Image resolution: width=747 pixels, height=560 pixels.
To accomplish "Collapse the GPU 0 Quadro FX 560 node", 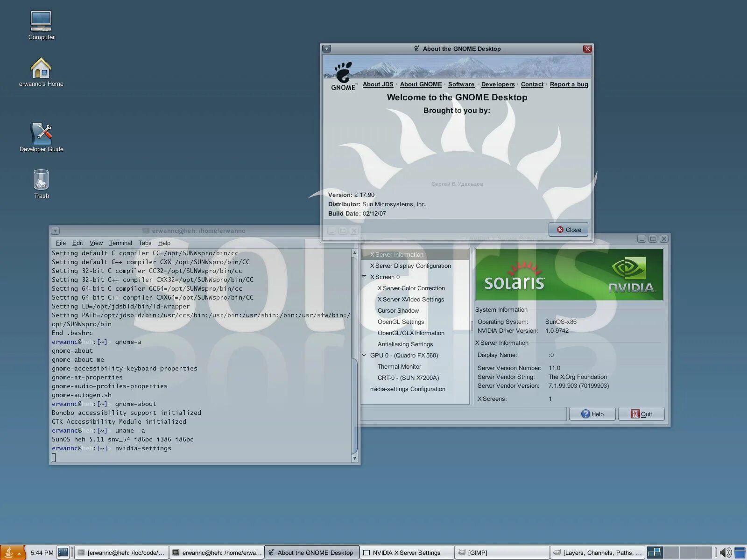I will pyautogui.click(x=364, y=355).
